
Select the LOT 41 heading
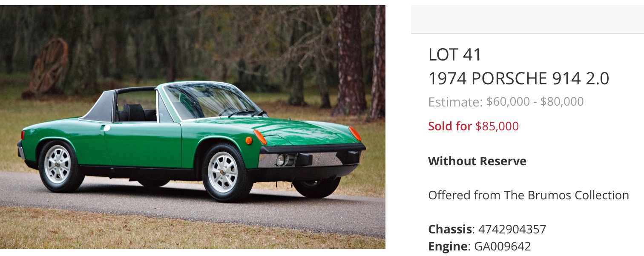click(455, 55)
